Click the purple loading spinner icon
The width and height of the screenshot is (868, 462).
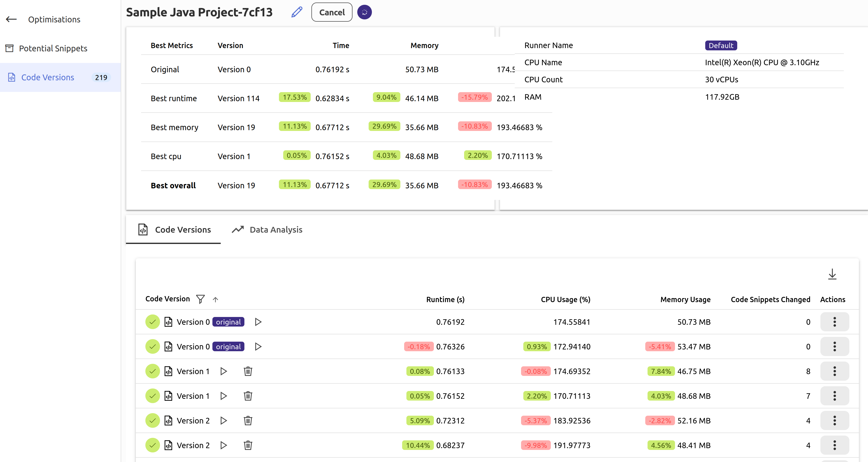click(364, 12)
